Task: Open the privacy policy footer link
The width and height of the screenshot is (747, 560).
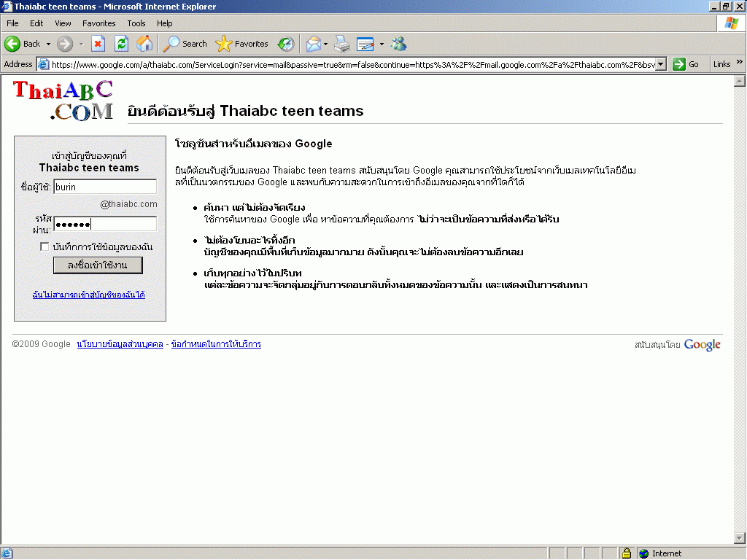Action: 120,344
